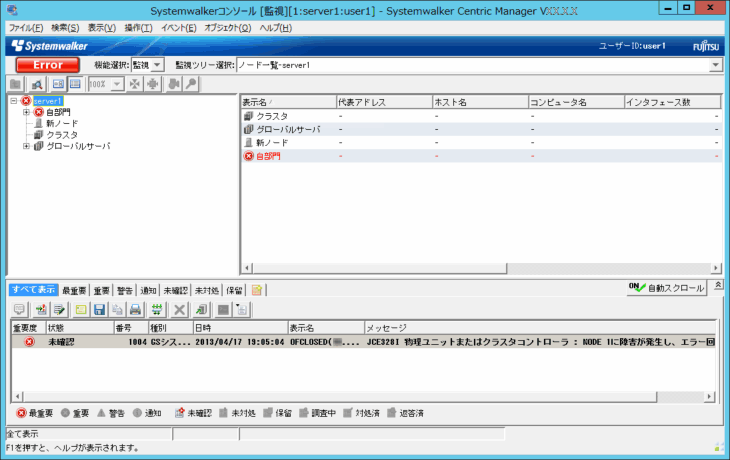Click the key-shaped icon in upper toolbar

(191, 84)
